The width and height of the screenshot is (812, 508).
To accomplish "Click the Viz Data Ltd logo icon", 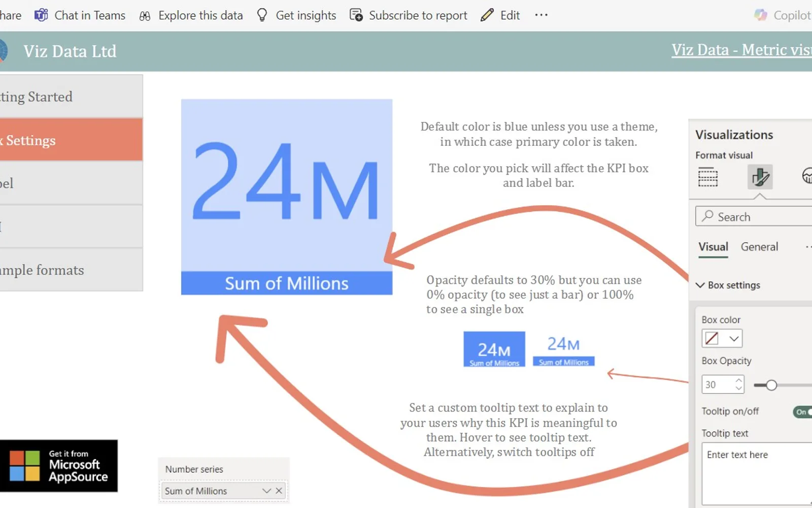I will tap(4, 51).
